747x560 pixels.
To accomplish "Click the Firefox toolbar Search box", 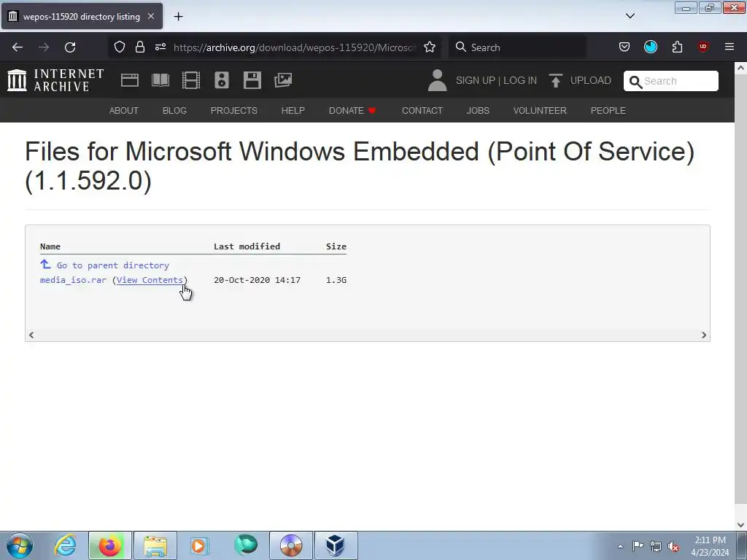I will 518,47.
